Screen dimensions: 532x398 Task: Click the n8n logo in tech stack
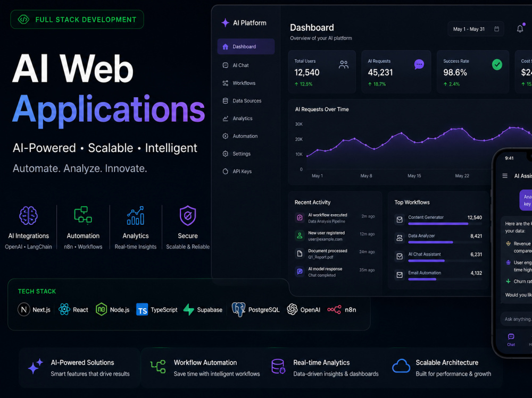tap(334, 309)
